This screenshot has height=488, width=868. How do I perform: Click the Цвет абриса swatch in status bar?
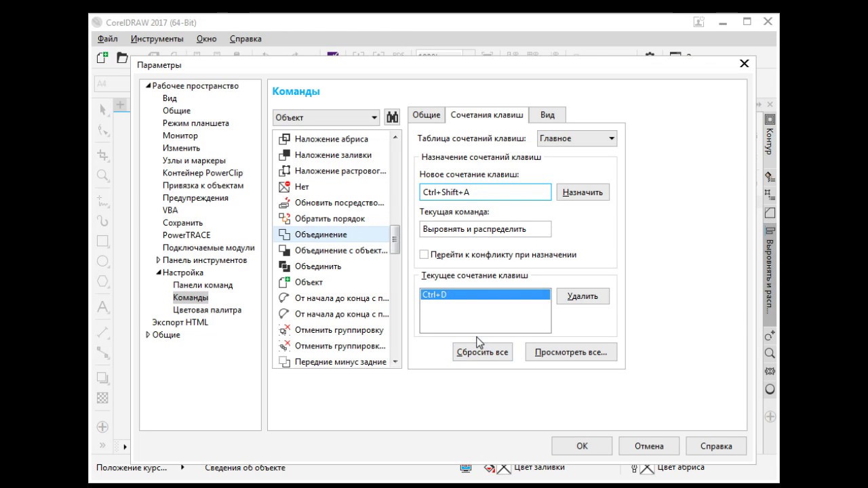(647, 468)
